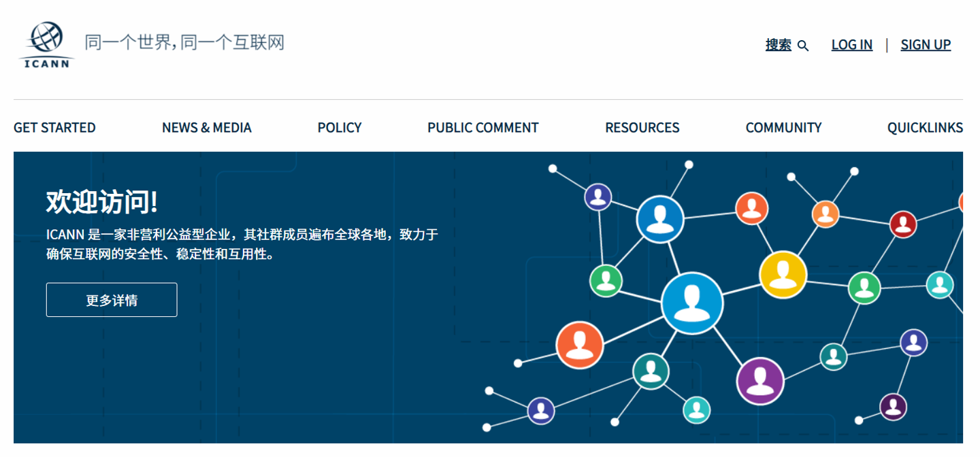Open the COMMUNITY menu

point(784,128)
